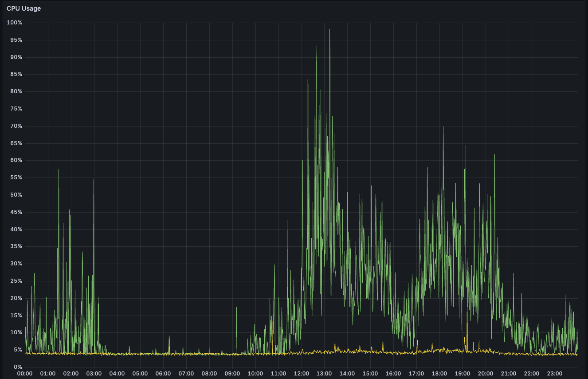Viewport: 588px width, 379px height.
Task: Click the small green spike after 06:00
Action: 169,337
